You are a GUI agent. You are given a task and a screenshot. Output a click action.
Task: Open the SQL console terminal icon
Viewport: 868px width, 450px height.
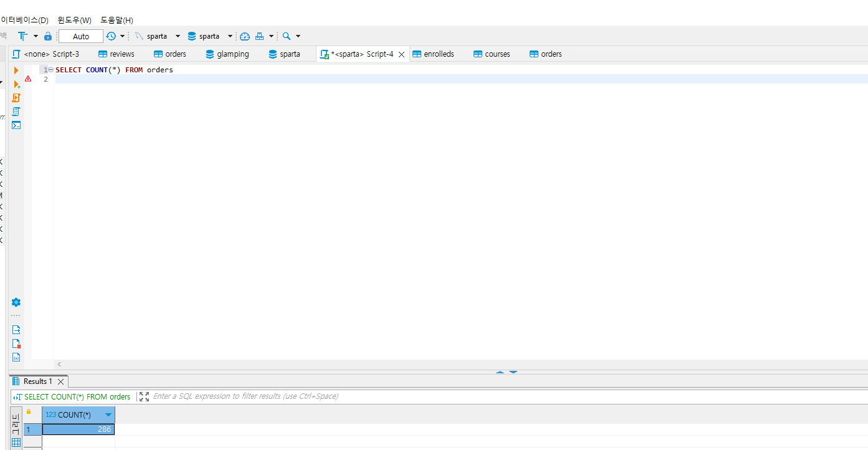point(16,125)
